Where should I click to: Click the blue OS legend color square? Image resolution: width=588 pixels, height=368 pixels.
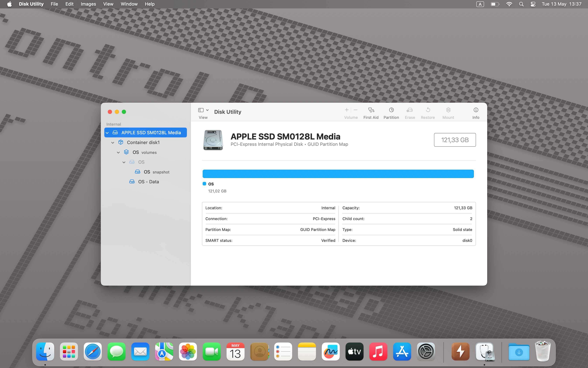pos(204,184)
